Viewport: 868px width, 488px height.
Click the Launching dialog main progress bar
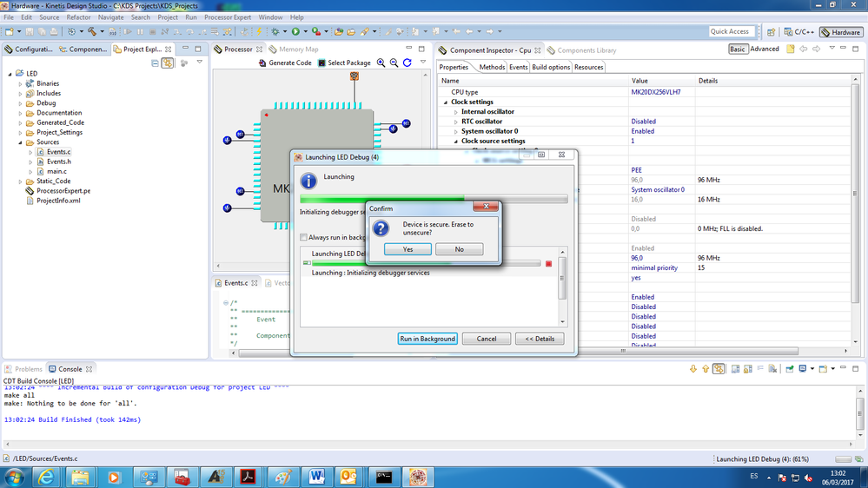[x=434, y=199]
